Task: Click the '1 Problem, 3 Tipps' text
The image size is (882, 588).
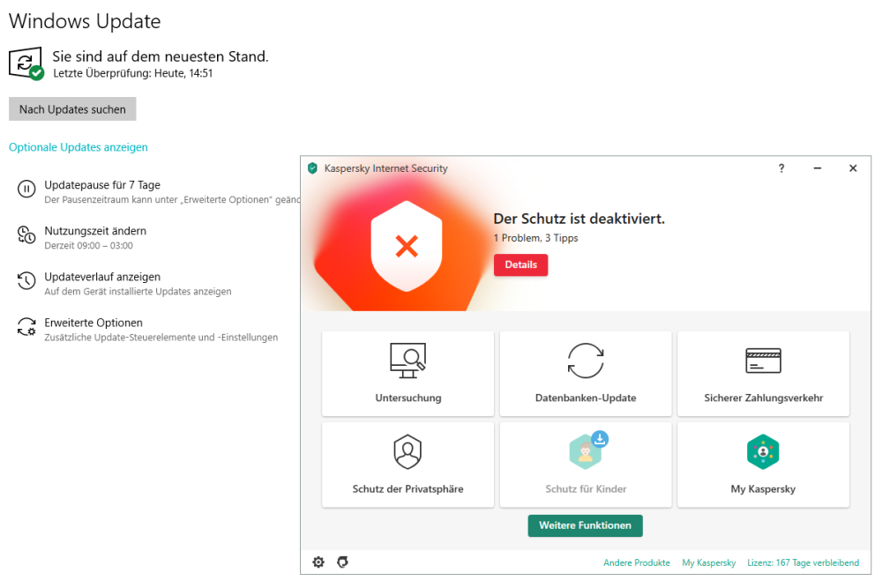Action: tap(535, 238)
